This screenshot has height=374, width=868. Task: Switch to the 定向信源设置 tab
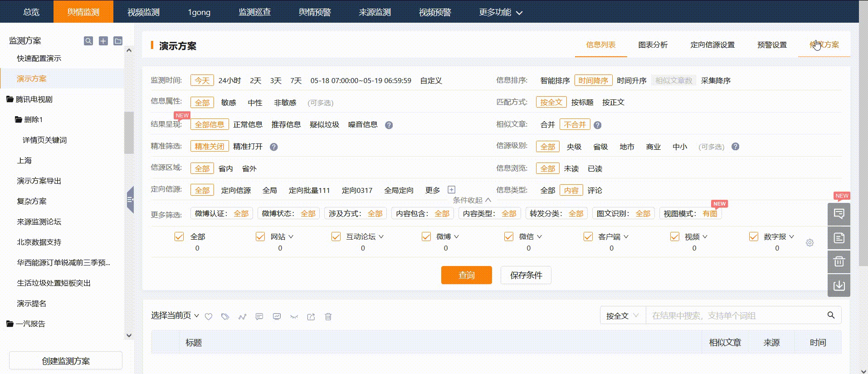click(x=712, y=45)
